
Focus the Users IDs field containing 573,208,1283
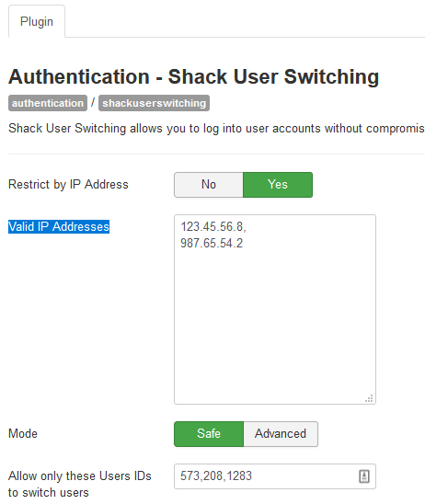click(x=275, y=476)
